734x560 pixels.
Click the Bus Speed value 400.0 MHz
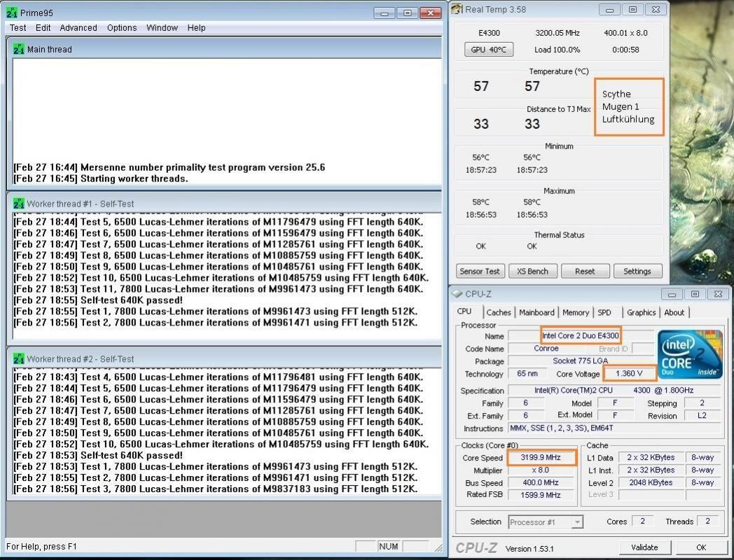541,482
